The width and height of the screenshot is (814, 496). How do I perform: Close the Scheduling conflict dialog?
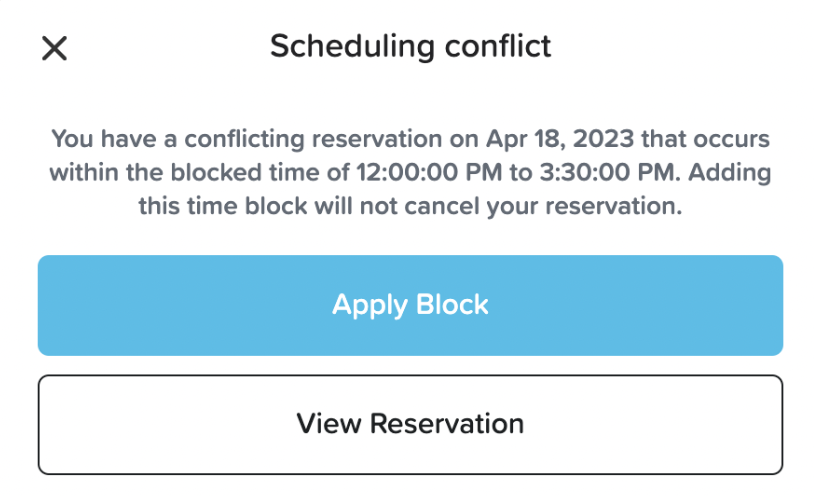pos(54,48)
